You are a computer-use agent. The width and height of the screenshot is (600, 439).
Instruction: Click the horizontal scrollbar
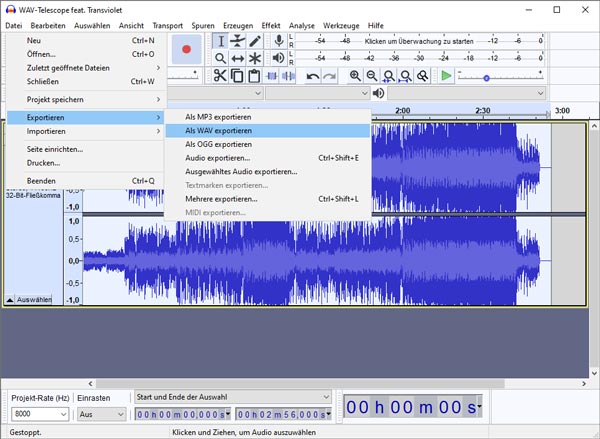pyautogui.click(x=300, y=383)
